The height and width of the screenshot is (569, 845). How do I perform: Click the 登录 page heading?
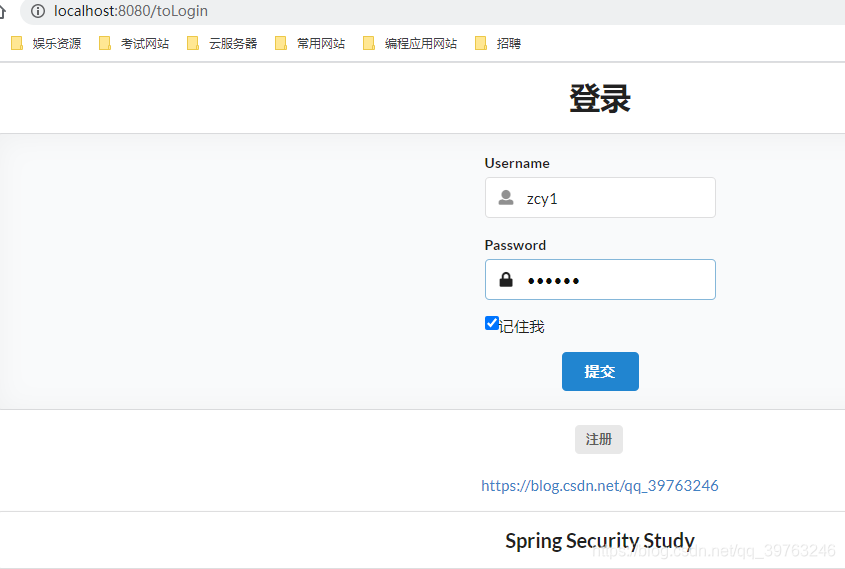[600, 99]
